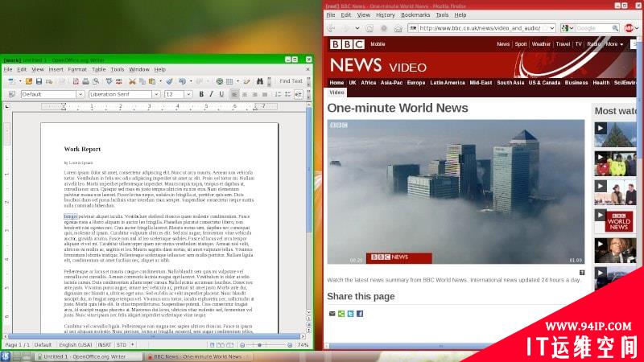
Task: Click the Insert Table icon in Writer
Action: pyautogui.click(x=229, y=81)
